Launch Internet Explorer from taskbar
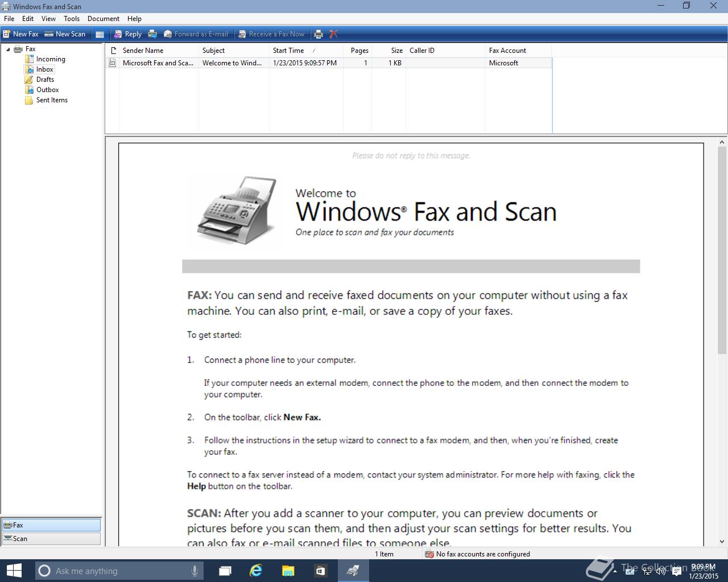 (256, 571)
